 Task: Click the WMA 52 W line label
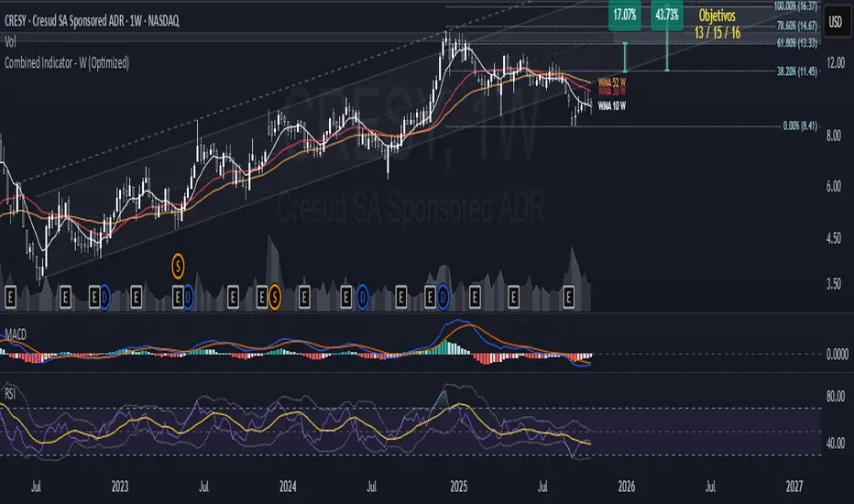611,82
